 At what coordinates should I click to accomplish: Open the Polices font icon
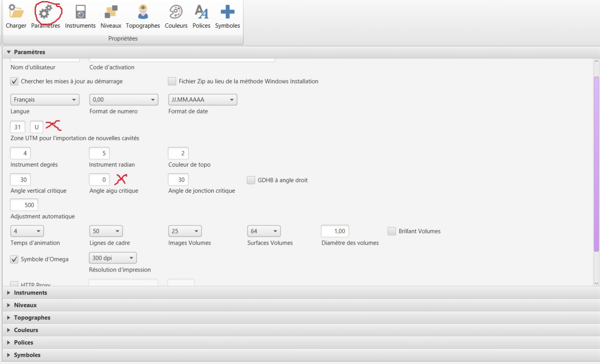201,12
